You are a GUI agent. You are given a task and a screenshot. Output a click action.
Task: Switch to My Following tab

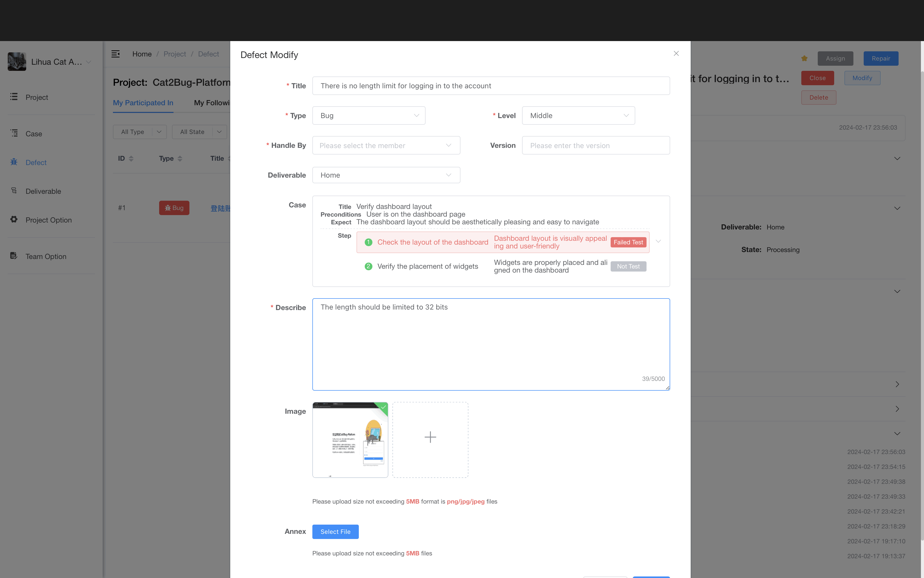212,103
